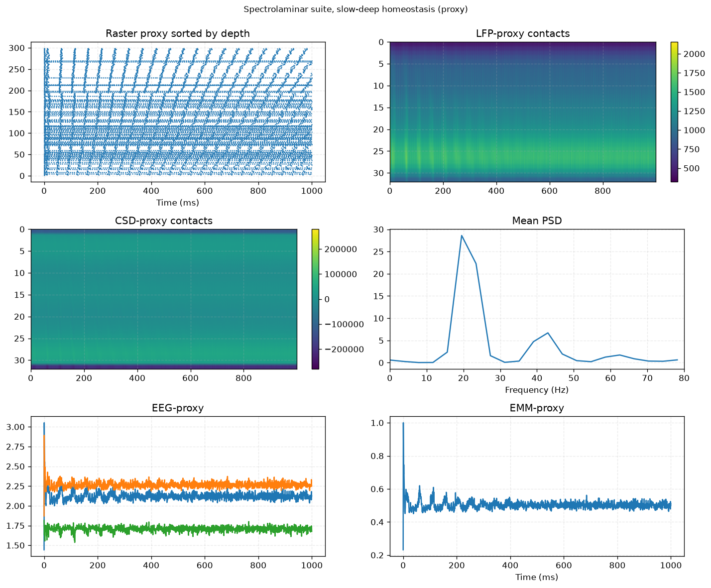Click the Mean PSD peak near 20 Hz
711x588 pixels.
pyautogui.click(x=462, y=235)
